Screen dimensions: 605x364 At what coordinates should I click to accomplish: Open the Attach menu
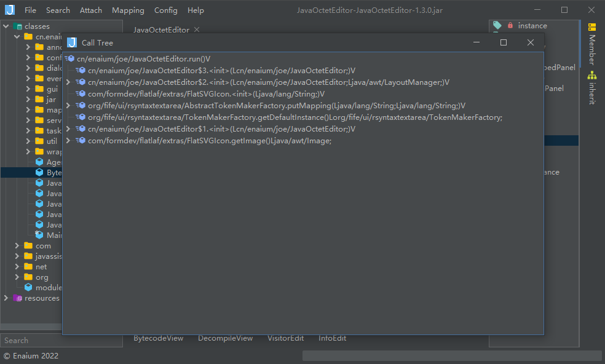click(x=91, y=10)
